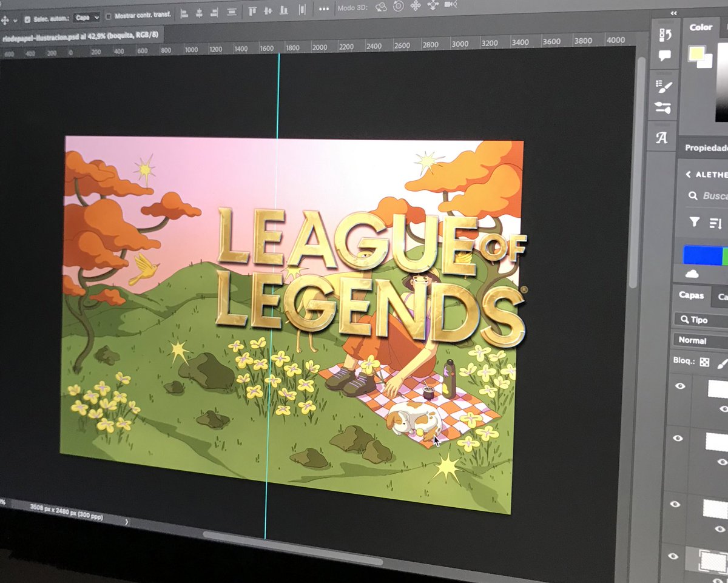Toggle the Selec. autom. checkbox
Viewport: 728px width, 583px height.
click(x=27, y=19)
